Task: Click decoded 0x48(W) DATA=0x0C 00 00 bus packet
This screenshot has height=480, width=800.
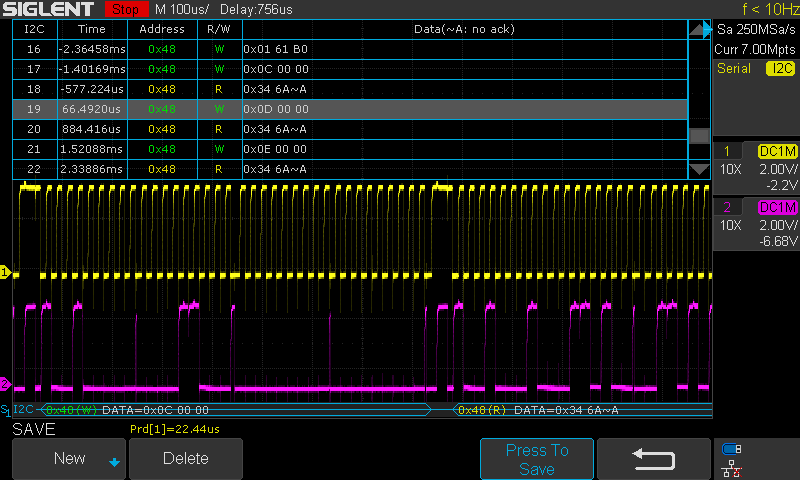Action: pyautogui.click(x=236, y=410)
